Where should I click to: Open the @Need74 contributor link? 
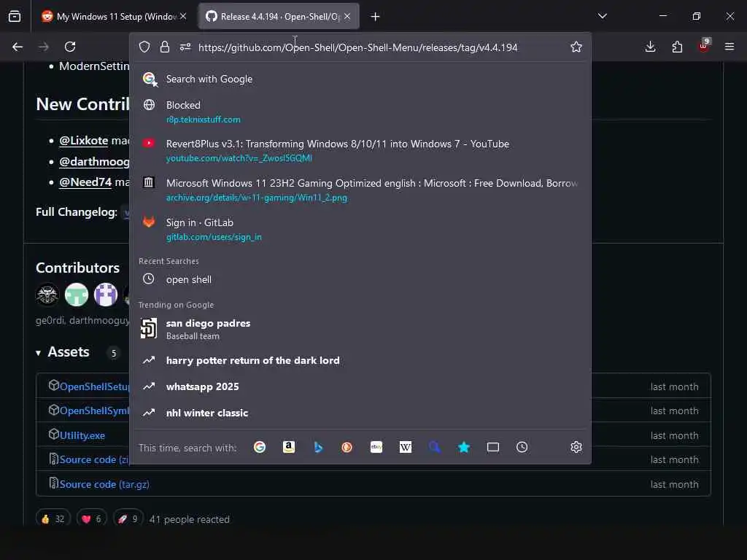85,182
